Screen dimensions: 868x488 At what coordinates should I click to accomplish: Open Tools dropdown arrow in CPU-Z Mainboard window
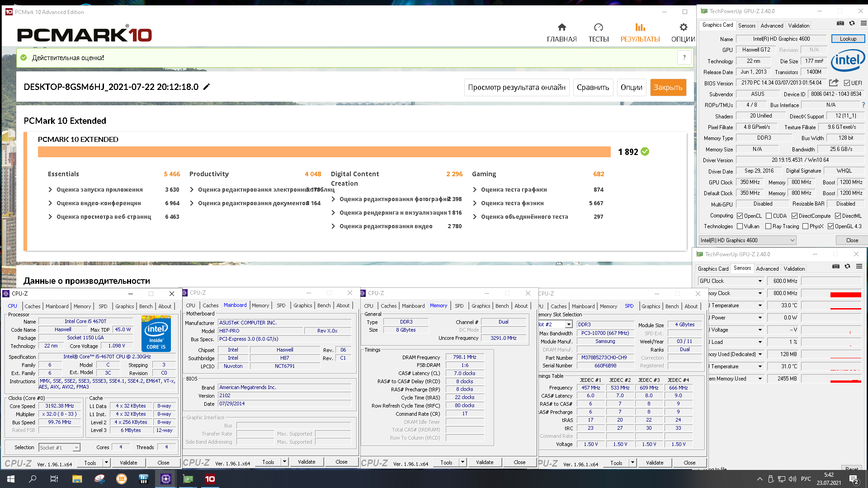tap(284, 462)
